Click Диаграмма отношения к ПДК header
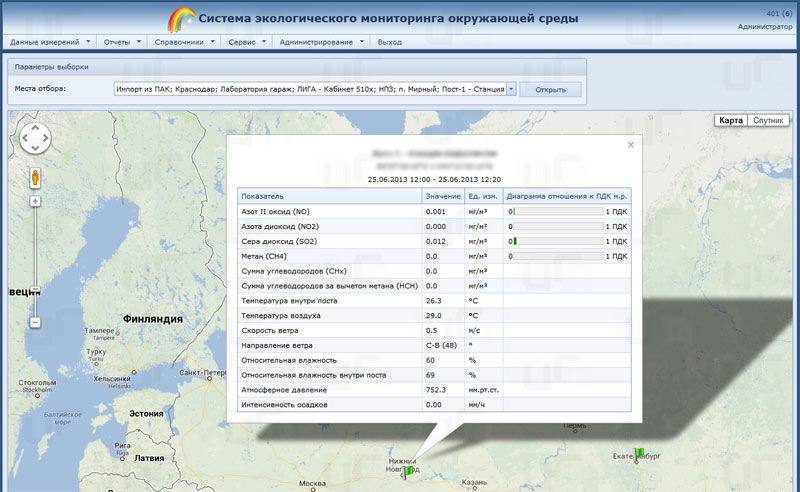The height and width of the screenshot is (492, 800). pyautogui.click(x=567, y=196)
